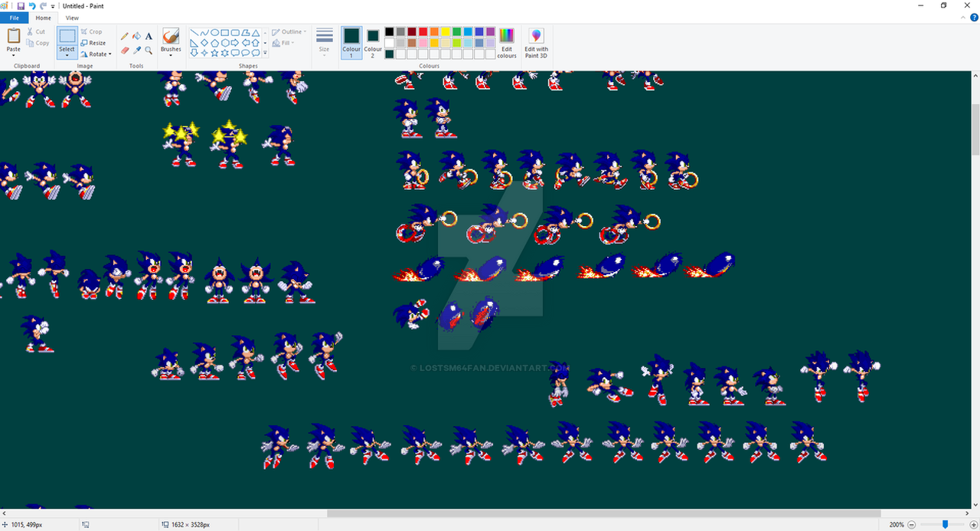Viewport: 980px width, 531px height.
Task: Click the Cut command
Action: 36,32
